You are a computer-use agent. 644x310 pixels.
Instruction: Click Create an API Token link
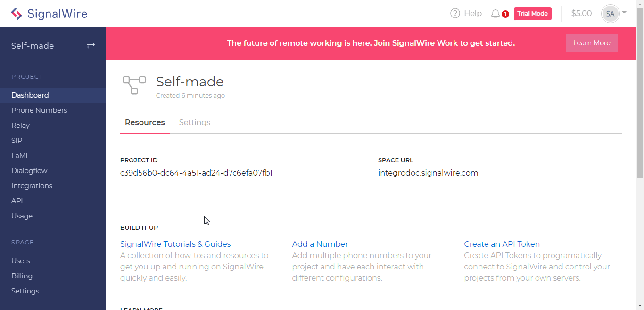502,244
